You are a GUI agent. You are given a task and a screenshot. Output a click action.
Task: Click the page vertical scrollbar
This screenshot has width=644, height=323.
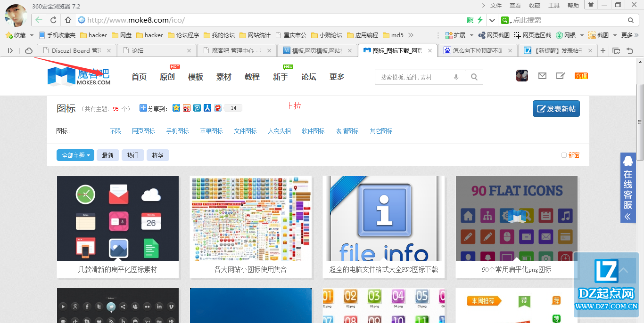(x=640, y=122)
